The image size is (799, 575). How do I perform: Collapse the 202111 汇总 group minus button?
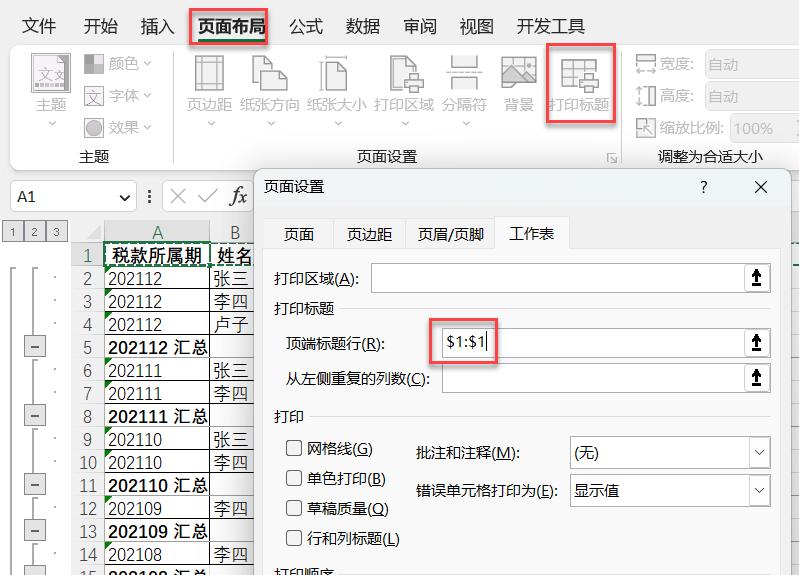coord(35,415)
